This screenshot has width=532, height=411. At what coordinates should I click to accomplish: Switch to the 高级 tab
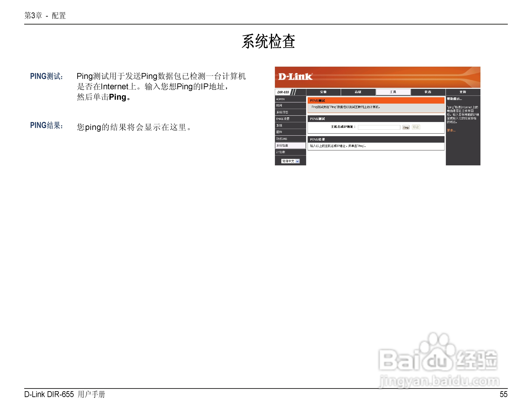tap(358, 92)
